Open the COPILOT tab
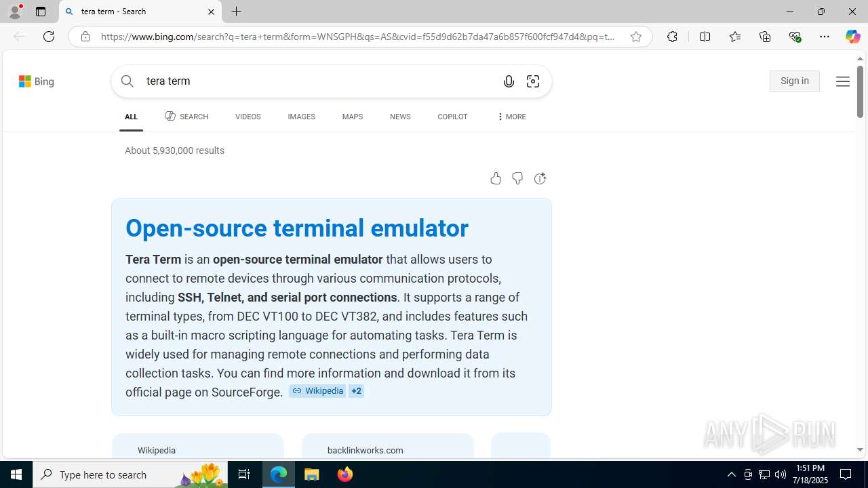The width and height of the screenshot is (868, 488). point(452,117)
